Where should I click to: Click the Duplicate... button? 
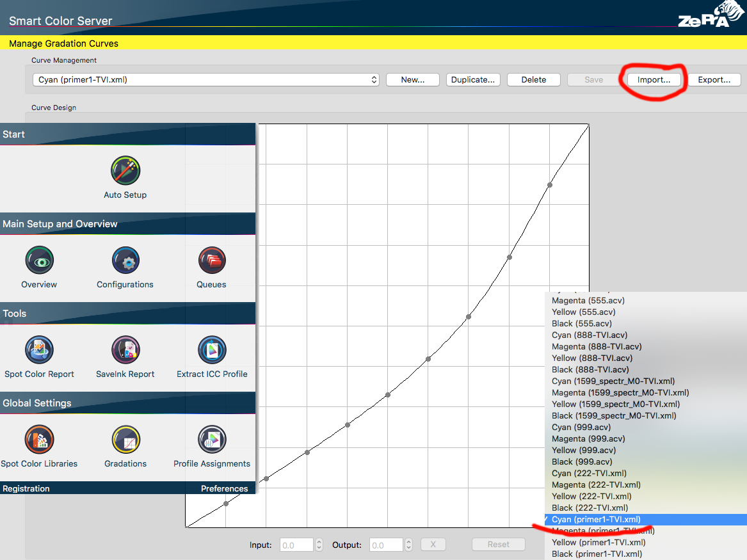473,79
